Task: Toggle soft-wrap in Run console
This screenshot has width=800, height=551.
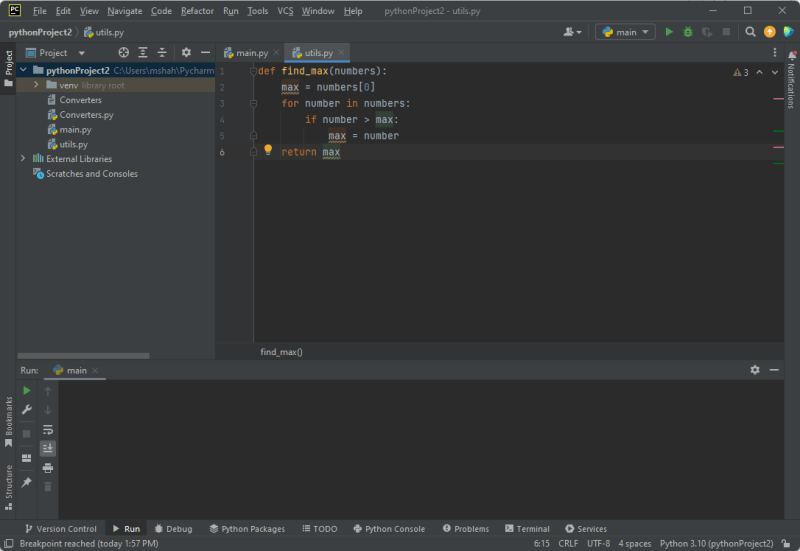Action: (48, 430)
